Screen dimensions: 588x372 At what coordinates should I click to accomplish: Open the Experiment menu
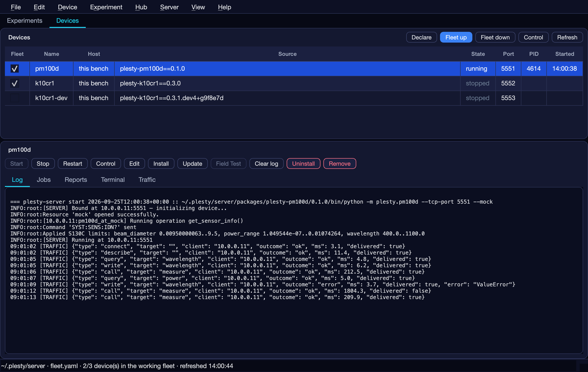106,7
